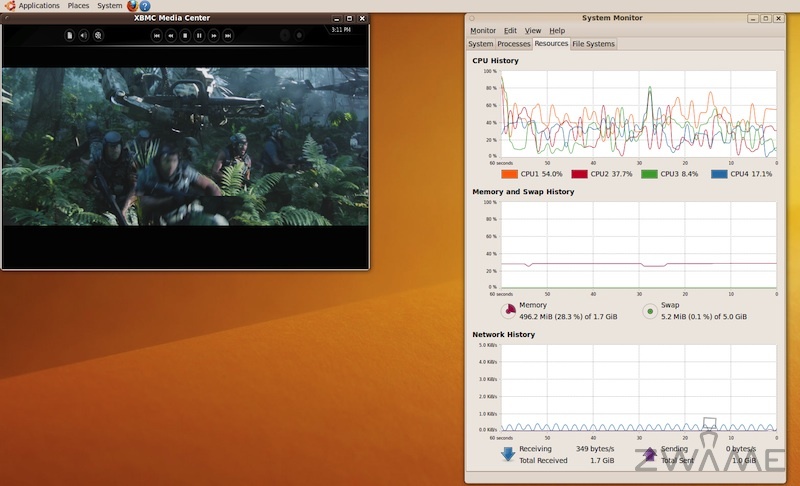Rewind the video in XBMC
The image size is (800, 486).
[171, 35]
